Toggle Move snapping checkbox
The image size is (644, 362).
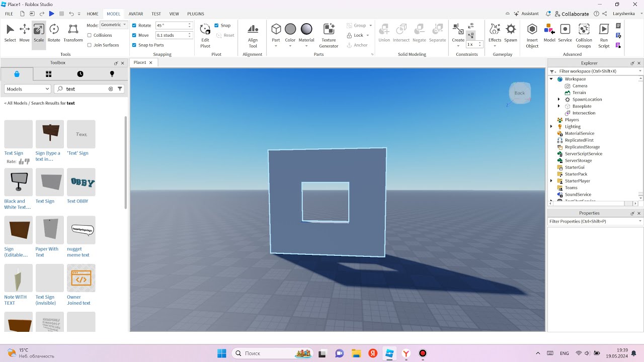click(x=134, y=35)
